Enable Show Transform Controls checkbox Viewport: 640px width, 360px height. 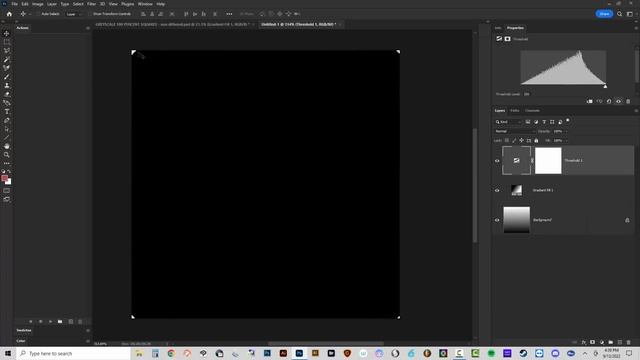(90, 14)
